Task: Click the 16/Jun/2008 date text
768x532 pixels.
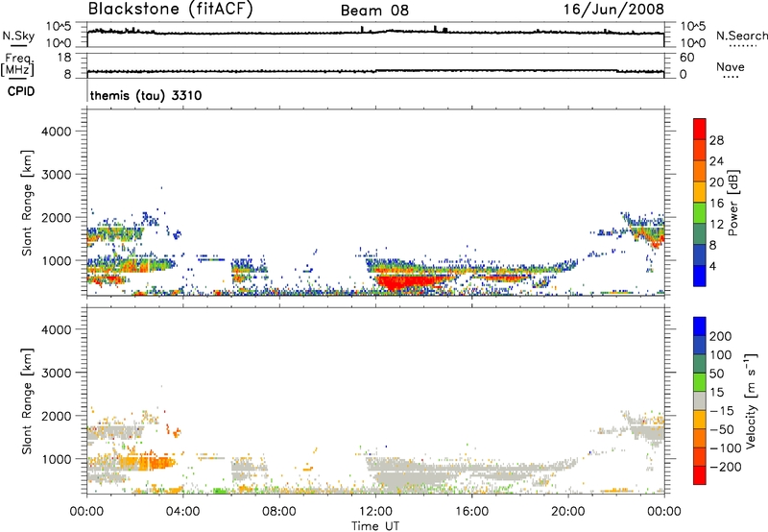Action: [x=613, y=9]
